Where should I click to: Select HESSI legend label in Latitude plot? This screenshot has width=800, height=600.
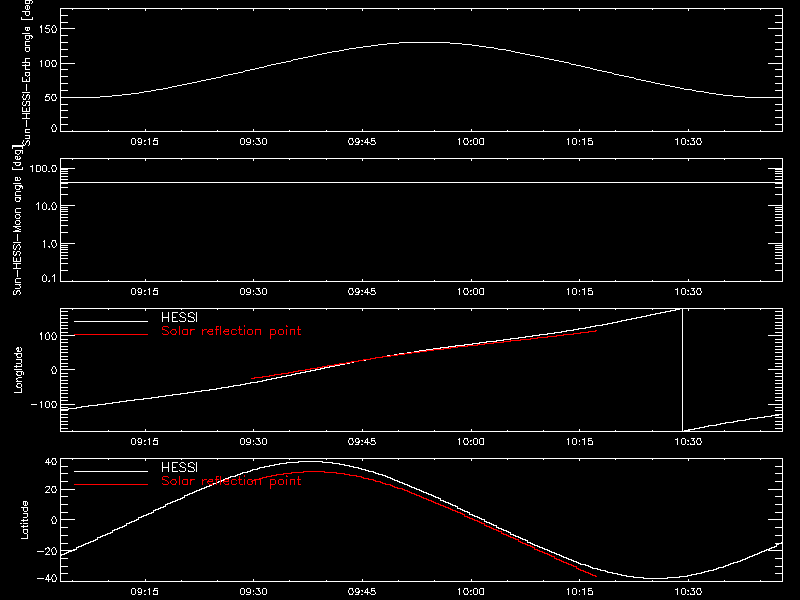tap(179, 467)
